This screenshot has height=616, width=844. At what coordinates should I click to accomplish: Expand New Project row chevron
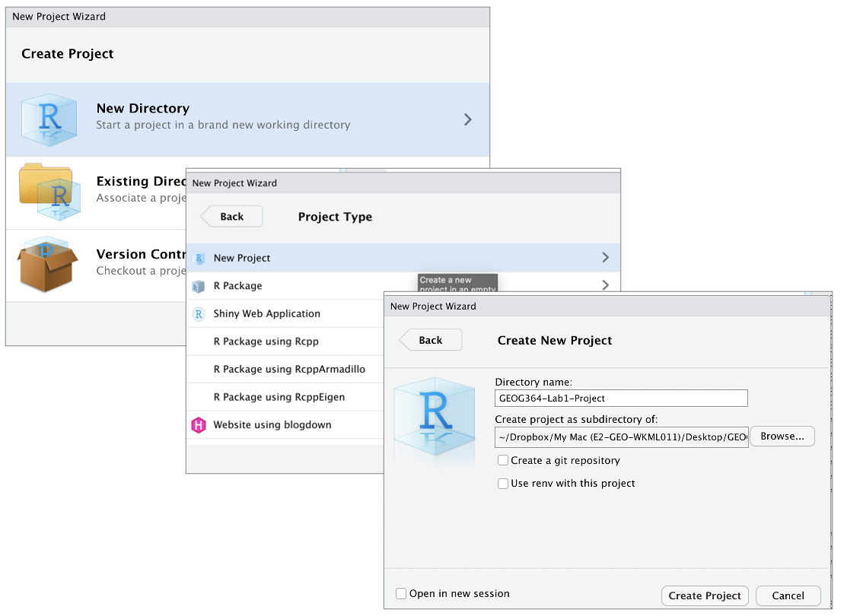[x=605, y=258]
